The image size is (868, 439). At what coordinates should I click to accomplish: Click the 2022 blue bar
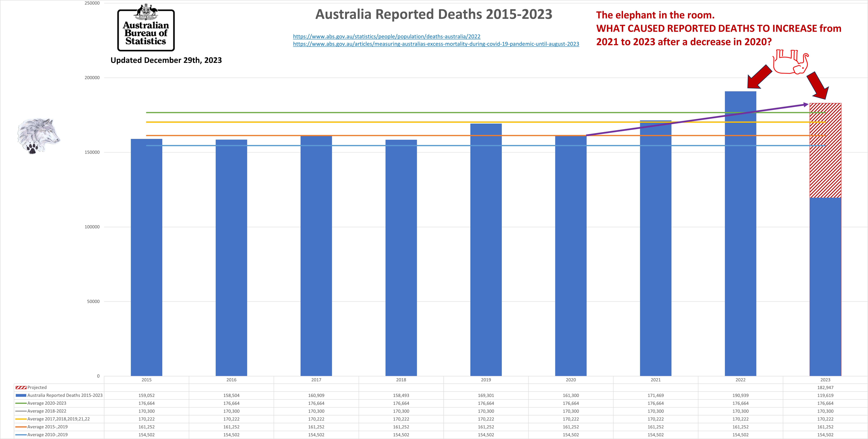coord(741,233)
